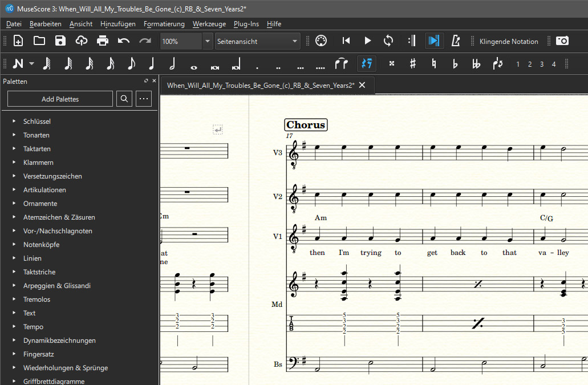Toggle the playback metronome
Image resolution: width=588 pixels, height=385 pixels.
(456, 41)
